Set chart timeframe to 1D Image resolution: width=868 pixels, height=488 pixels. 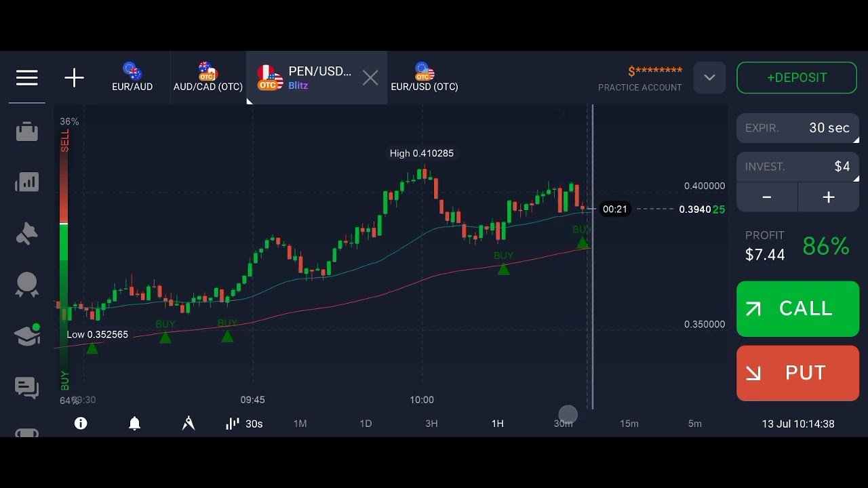tap(366, 424)
